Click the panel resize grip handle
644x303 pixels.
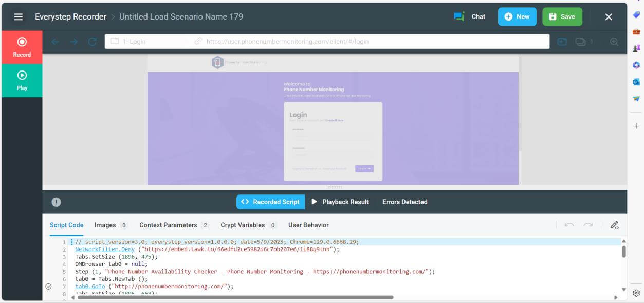(335, 187)
